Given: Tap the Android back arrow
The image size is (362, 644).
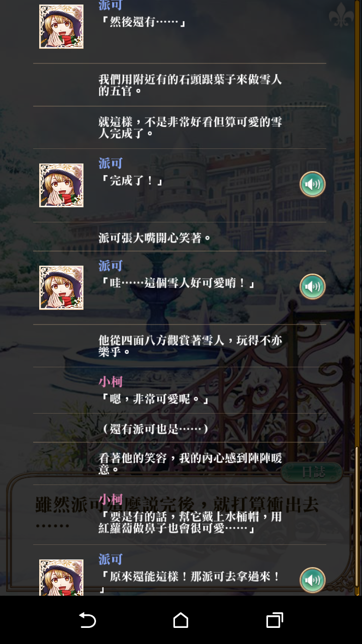Looking at the screenshot, I should pyautogui.click(x=87, y=620).
